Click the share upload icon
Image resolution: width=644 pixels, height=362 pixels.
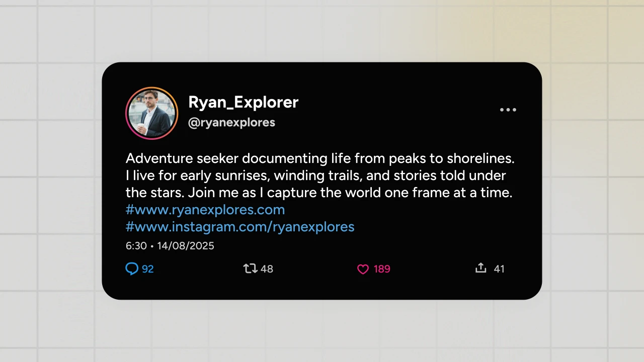click(x=481, y=268)
